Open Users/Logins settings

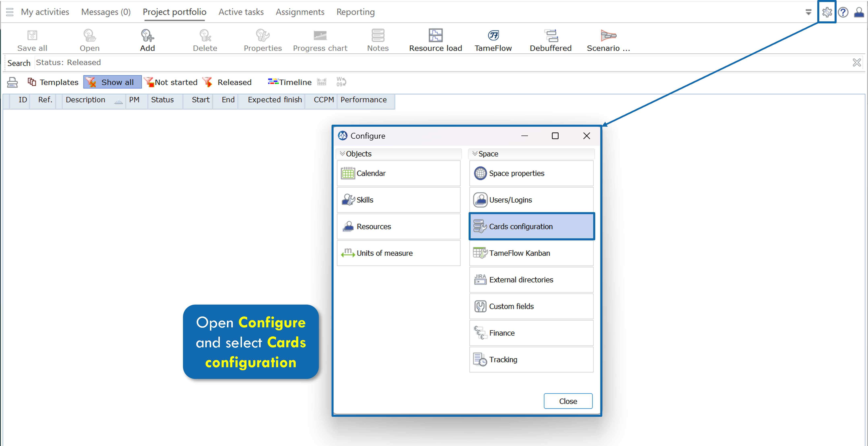tap(531, 200)
